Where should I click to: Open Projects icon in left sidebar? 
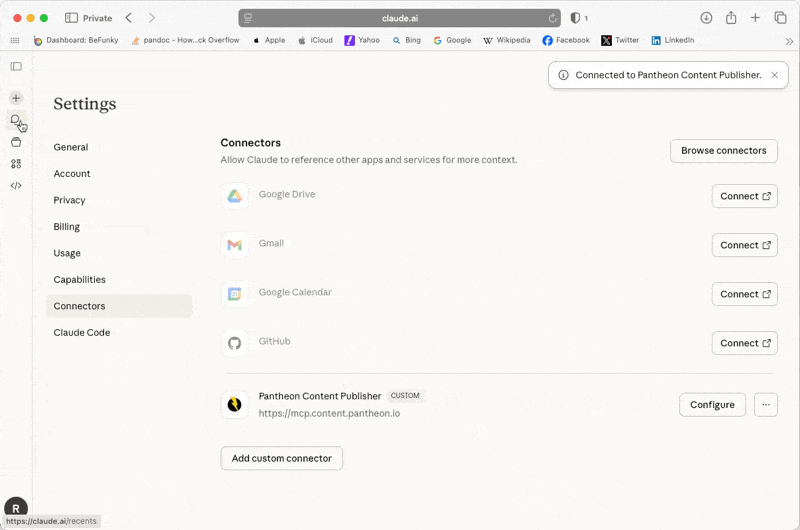click(16, 142)
